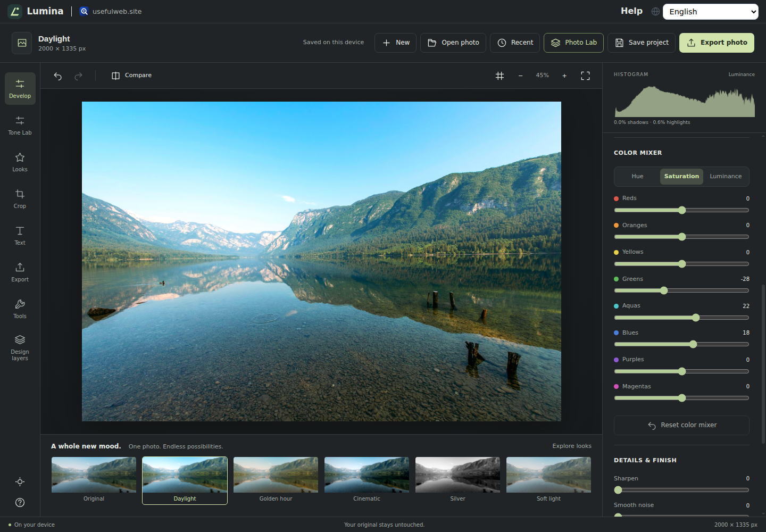The image size is (766, 532).
Task: Toggle the grid overlay icon
Action: 500,76
